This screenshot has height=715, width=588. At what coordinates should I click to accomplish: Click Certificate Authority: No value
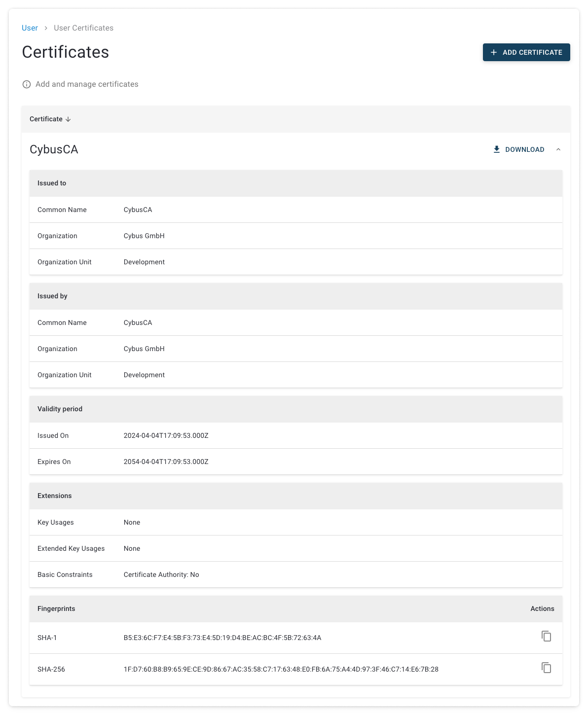pos(161,574)
